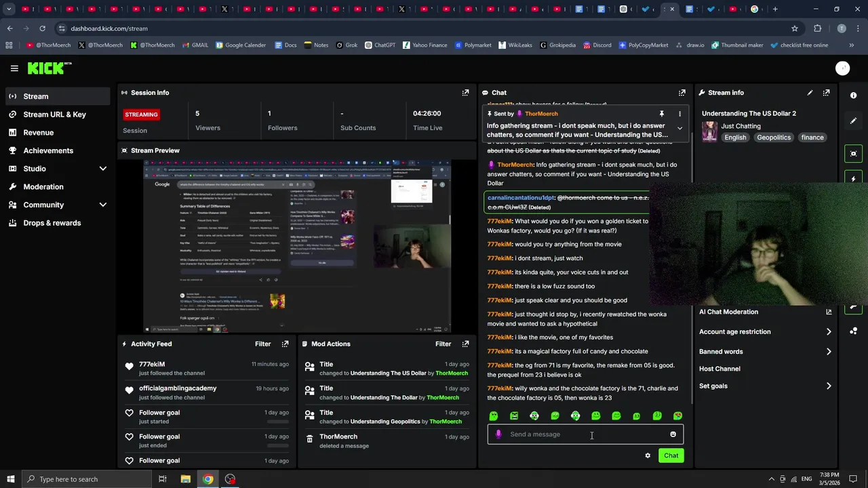Image resolution: width=868 pixels, height=488 pixels.
Task: Click the Windows taskbar search box
Action: 85,479
